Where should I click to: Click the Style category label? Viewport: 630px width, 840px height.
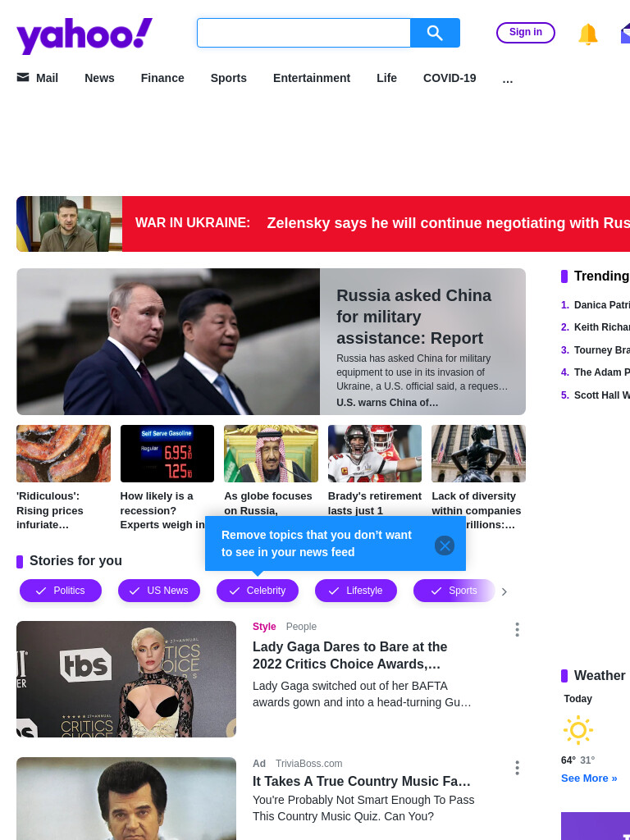tap(264, 627)
